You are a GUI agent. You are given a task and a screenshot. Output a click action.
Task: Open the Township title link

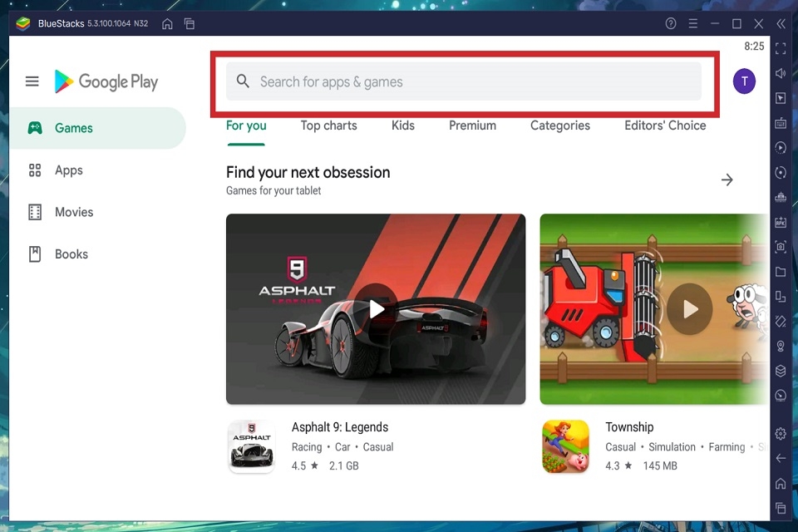[629, 427]
